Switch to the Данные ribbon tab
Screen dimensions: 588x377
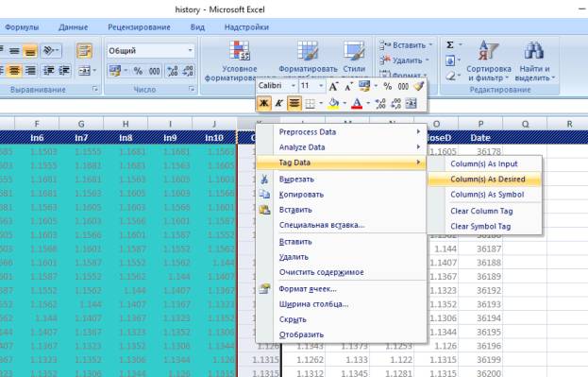[x=73, y=27]
